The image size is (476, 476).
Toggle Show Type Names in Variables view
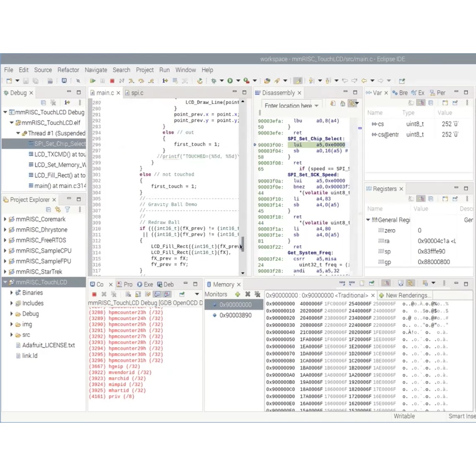pyautogui.click(x=411, y=103)
